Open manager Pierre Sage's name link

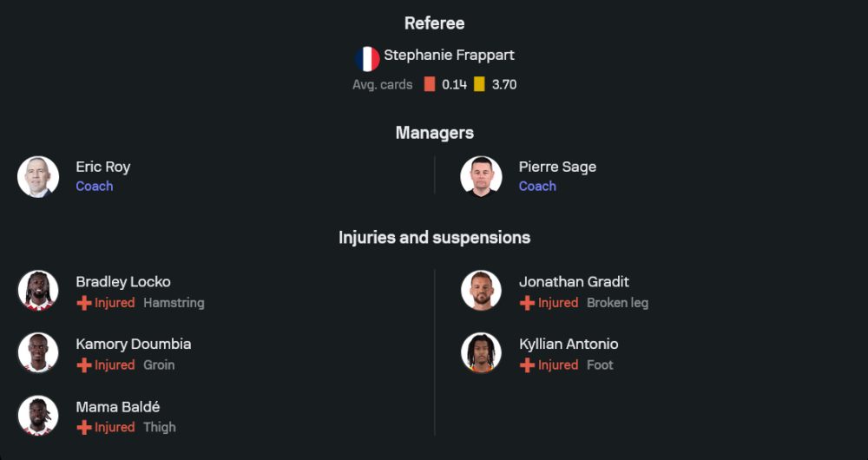[557, 167]
